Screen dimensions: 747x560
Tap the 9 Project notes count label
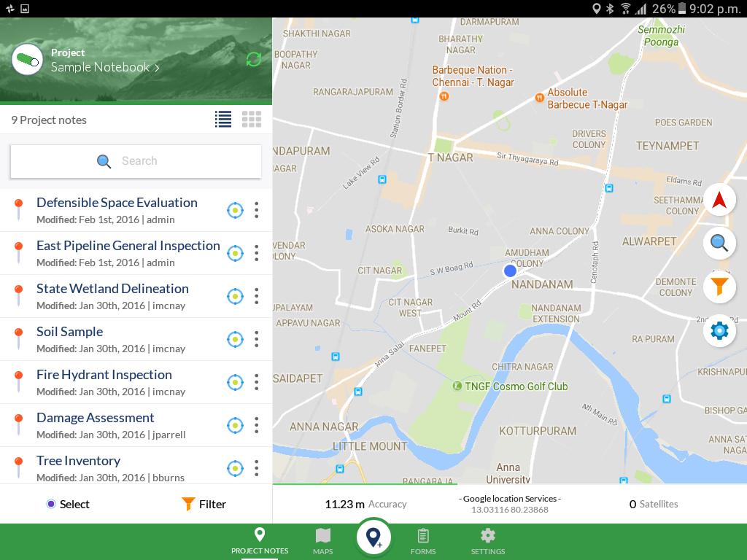(x=49, y=120)
